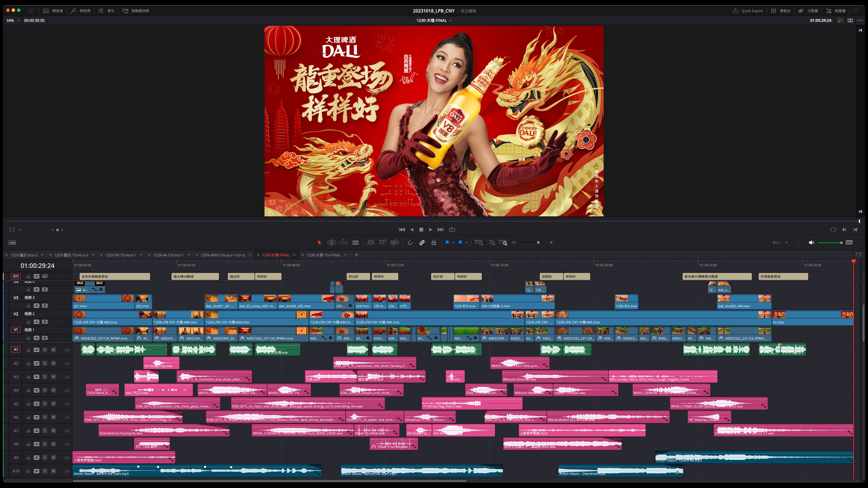Go to last frame playback button
Viewport: 868px width, 488px height.
click(440, 230)
